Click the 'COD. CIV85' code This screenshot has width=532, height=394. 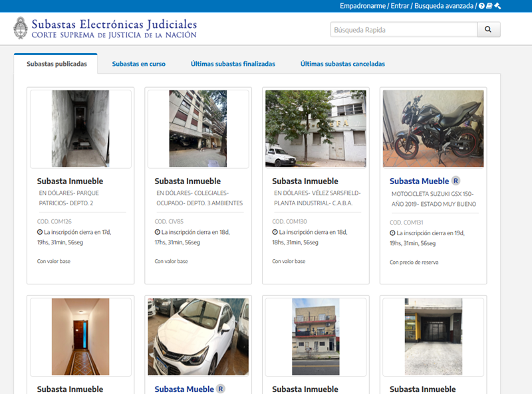(x=169, y=221)
